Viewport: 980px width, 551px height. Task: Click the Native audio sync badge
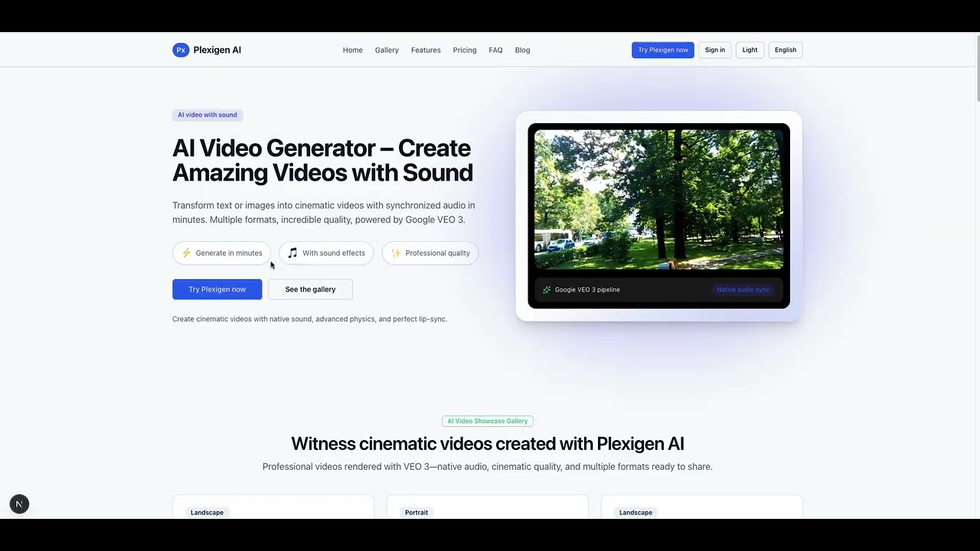[743, 290]
